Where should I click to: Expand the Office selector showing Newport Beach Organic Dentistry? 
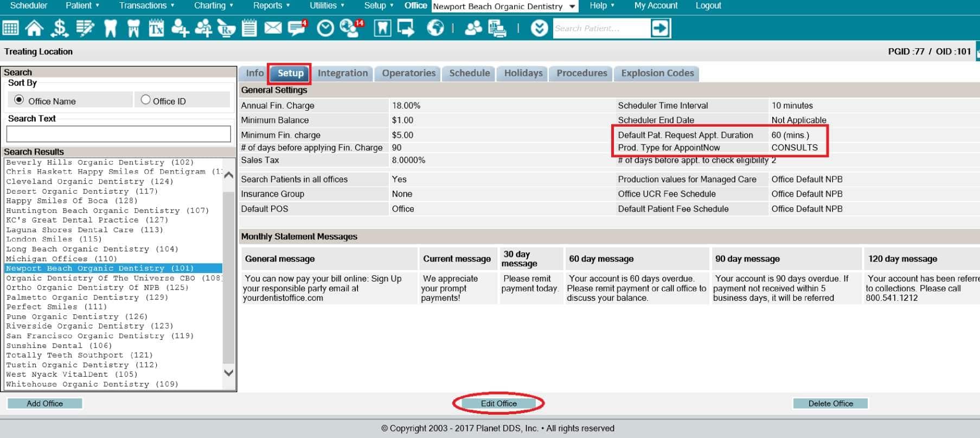click(x=505, y=7)
